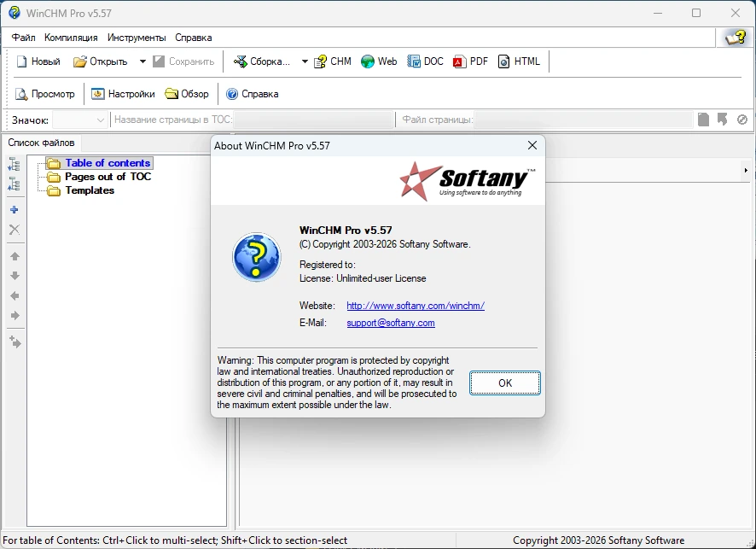Image resolution: width=756 pixels, height=549 pixels.
Task: Move item up with up arrow icon
Action: [x=15, y=256]
